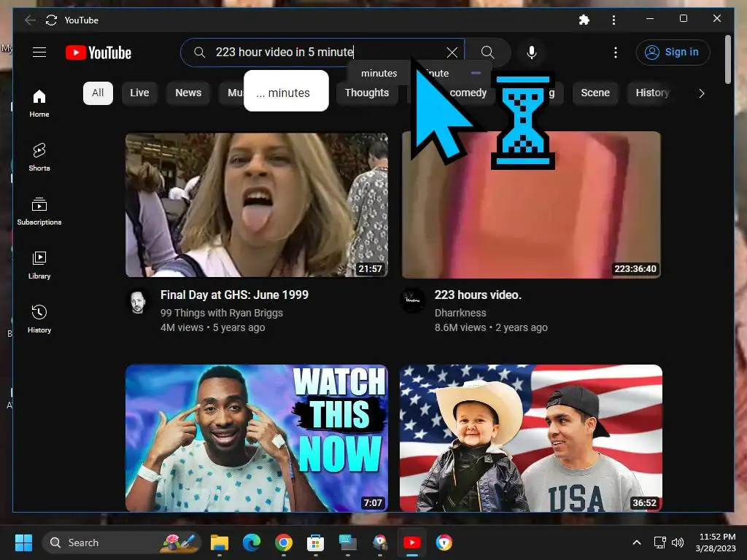The width and height of the screenshot is (747, 560).
Task: Open File Explorer from taskbar
Action: pyautogui.click(x=220, y=542)
